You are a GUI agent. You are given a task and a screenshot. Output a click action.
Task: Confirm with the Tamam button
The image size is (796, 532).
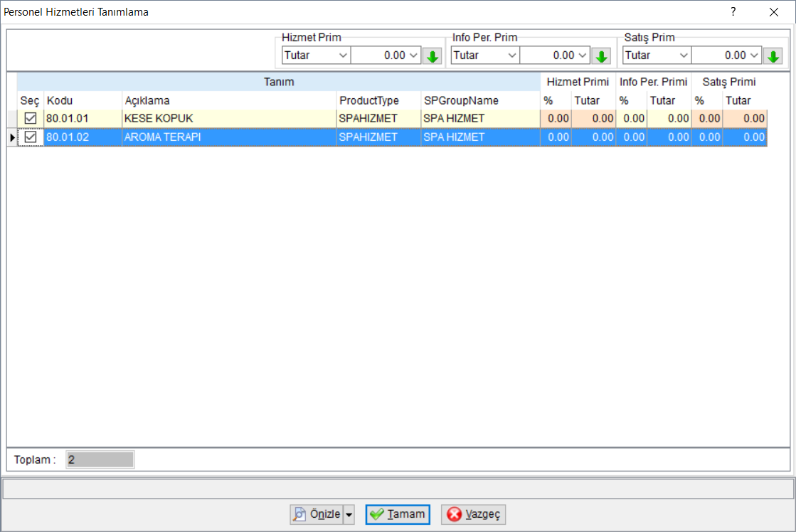[398, 515]
